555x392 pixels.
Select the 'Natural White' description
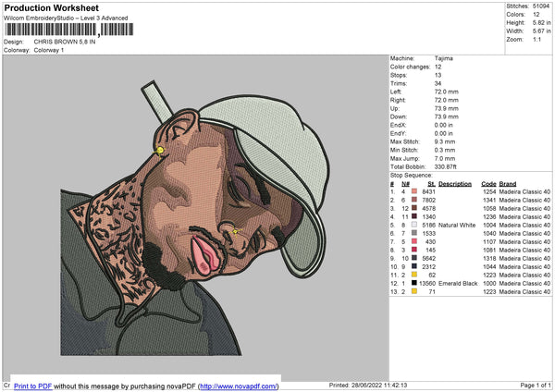pos(457,225)
